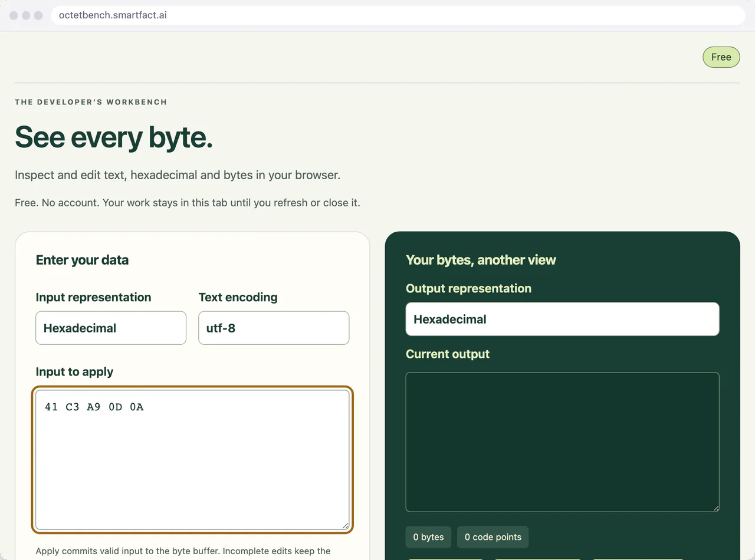Click the "Inspect and edit text" description line

pyautogui.click(x=178, y=175)
